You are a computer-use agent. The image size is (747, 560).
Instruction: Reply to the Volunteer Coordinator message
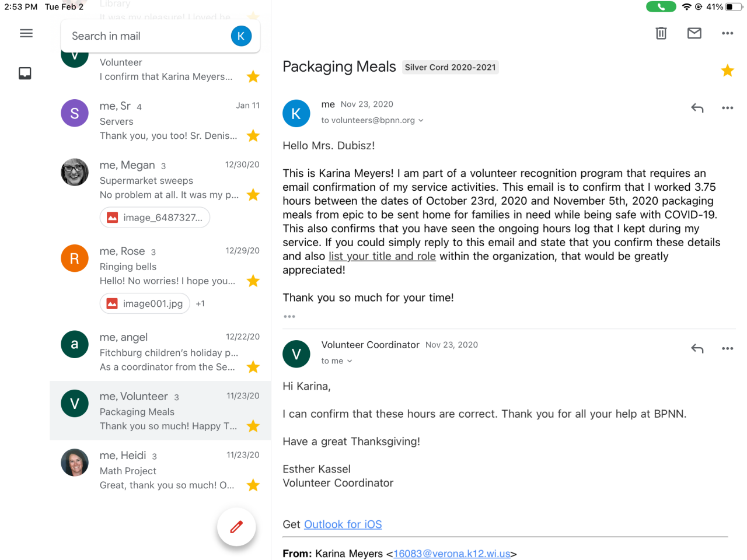point(697,349)
